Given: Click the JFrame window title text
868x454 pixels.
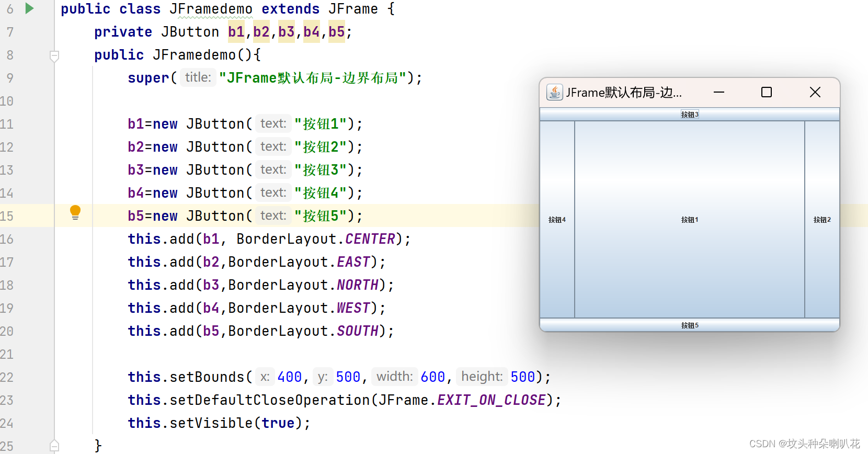Looking at the screenshot, I should point(624,93).
